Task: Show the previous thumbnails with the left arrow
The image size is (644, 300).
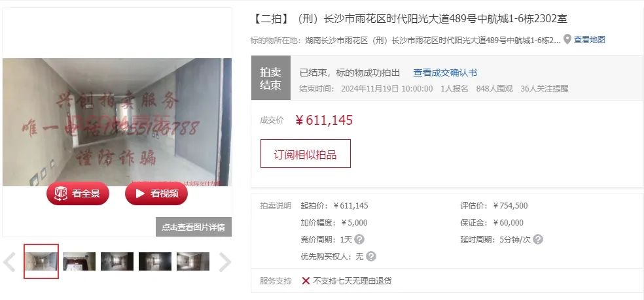Action: click(x=9, y=262)
